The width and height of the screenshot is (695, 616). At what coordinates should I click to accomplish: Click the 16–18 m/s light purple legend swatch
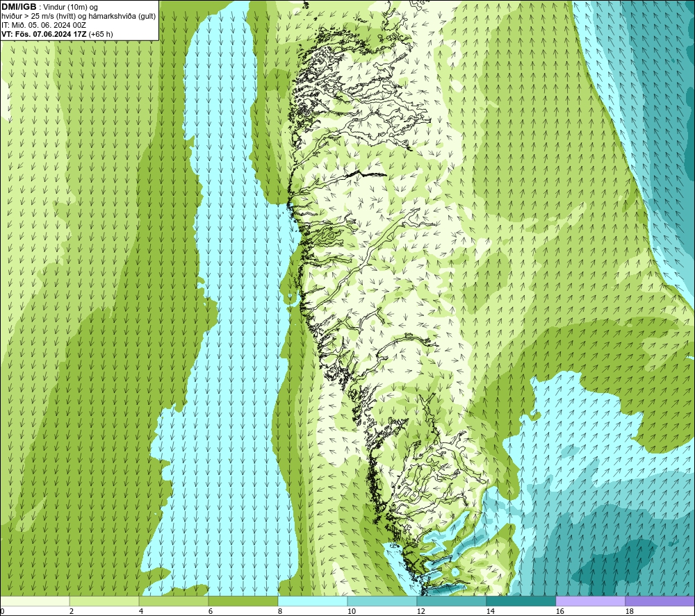tap(590, 601)
